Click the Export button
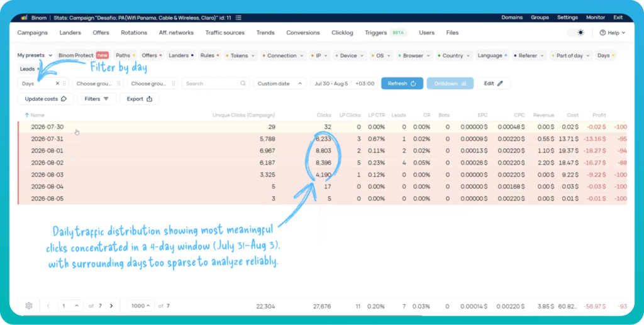The image size is (644, 325). 140,99
